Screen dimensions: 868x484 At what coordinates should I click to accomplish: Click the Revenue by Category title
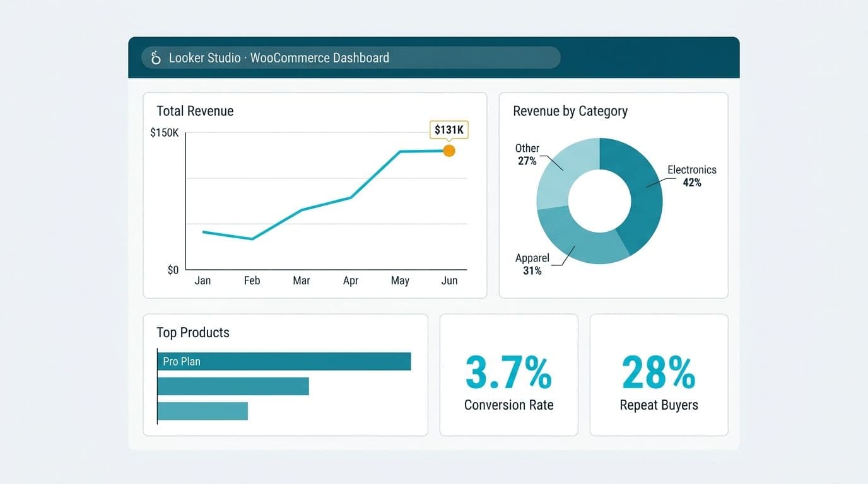click(570, 112)
